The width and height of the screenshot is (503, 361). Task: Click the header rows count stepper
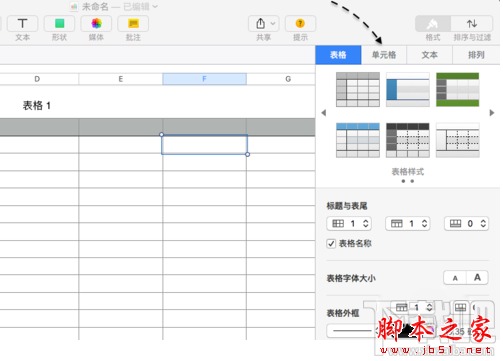pyautogui.click(x=424, y=224)
